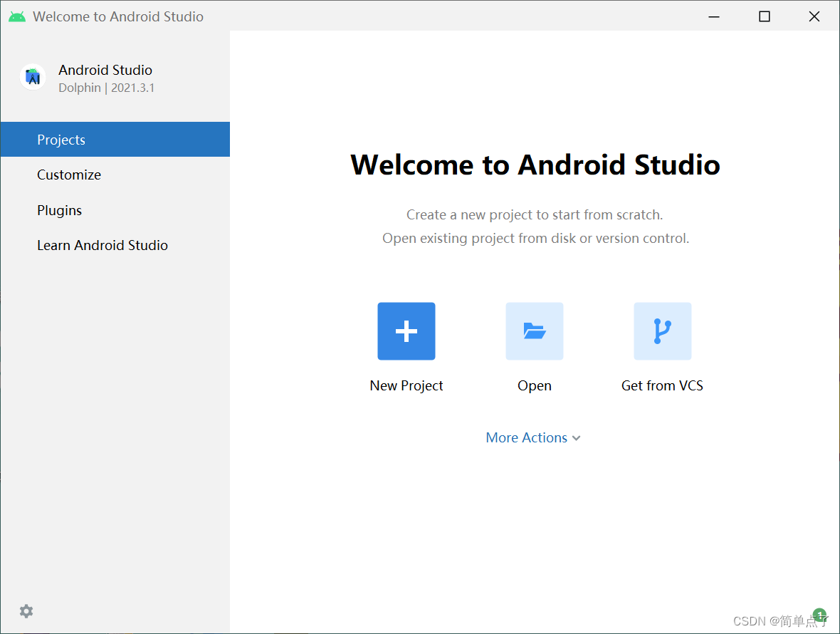The height and width of the screenshot is (634, 840).
Task: Click the Android robot icon in the title bar
Action: pos(16,16)
